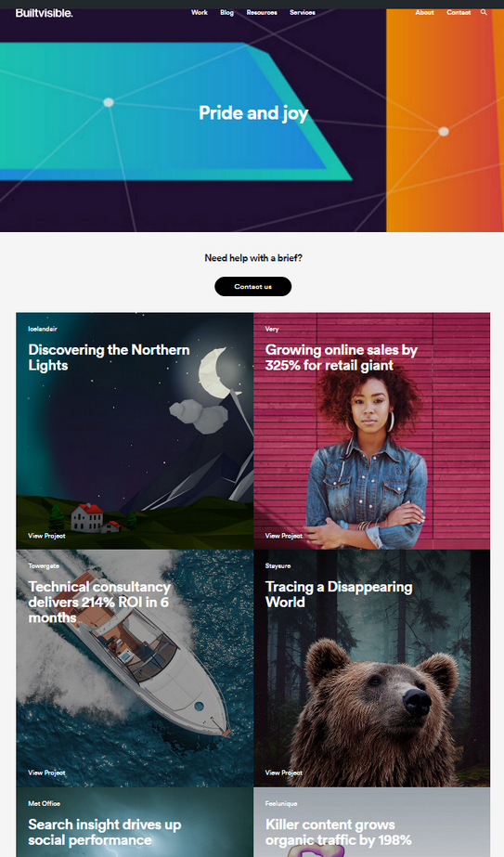The image size is (504, 857).
Task: Open Killer content grows organic traffic card
Action: pos(339,832)
